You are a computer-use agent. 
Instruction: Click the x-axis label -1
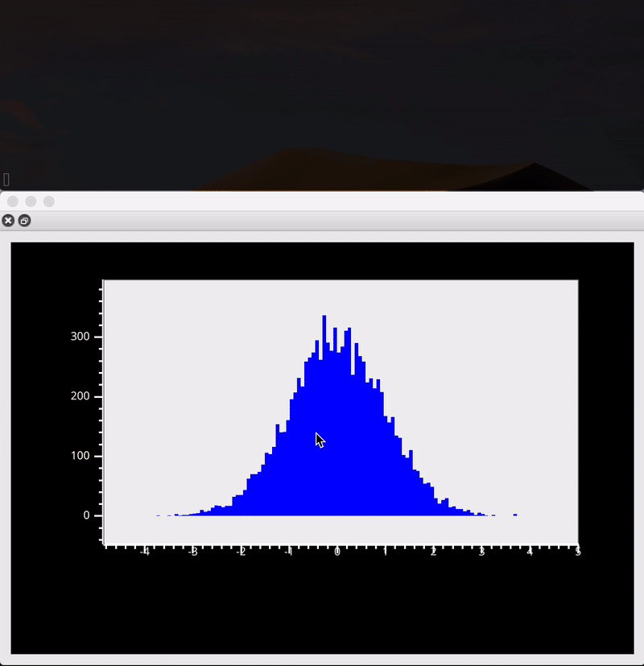tap(289, 552)
